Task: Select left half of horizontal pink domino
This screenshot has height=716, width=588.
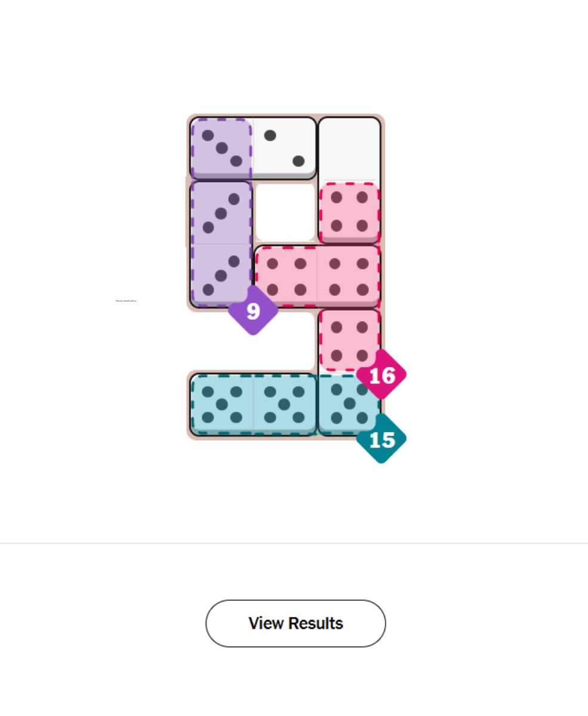Action: point(286,276)
